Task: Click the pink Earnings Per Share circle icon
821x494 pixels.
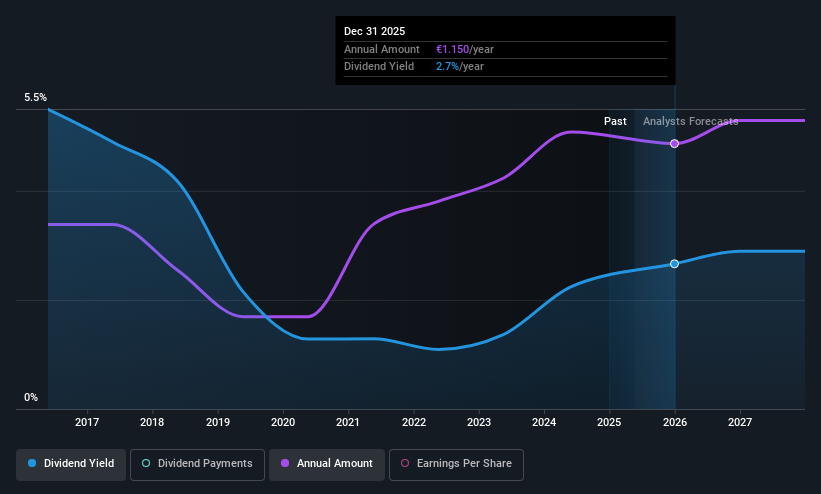Action: 405,463
